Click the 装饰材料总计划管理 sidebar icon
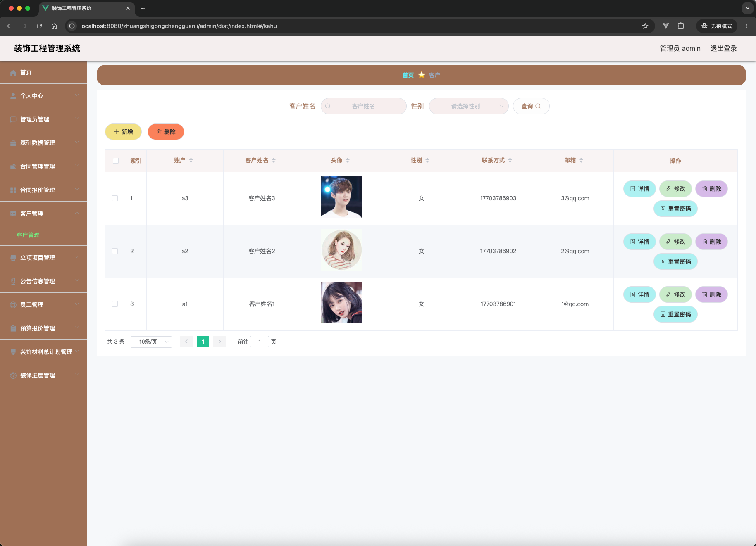 tap(13, 352)
